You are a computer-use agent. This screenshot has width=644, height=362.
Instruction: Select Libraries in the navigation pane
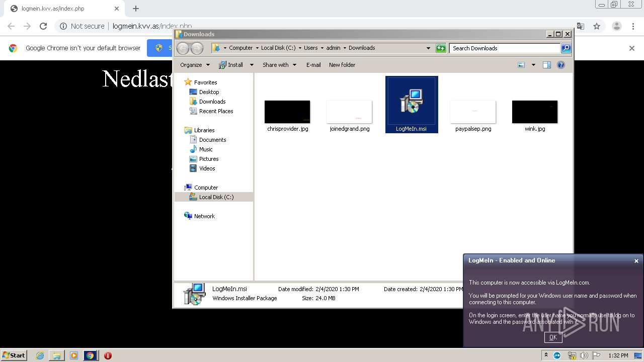[204, 130]
